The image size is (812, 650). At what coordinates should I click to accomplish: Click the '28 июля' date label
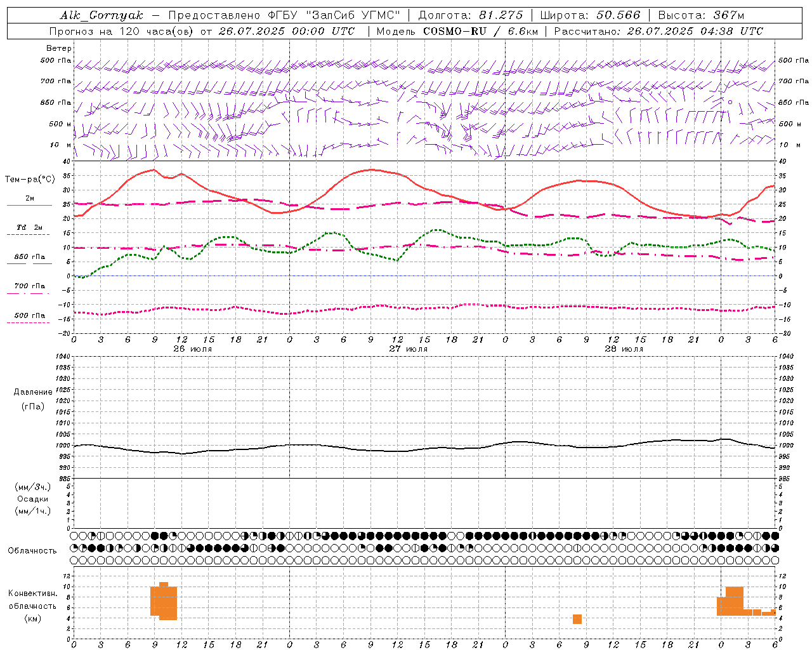pyautogui.click(x=624, y=348)
